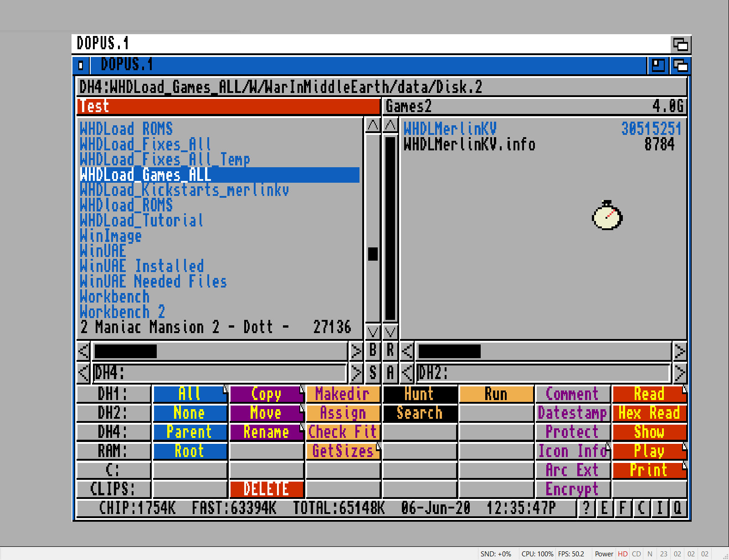Screen dimensions: 729x560
Task: Click the None deselect button
Action: (x=190, y=413)
